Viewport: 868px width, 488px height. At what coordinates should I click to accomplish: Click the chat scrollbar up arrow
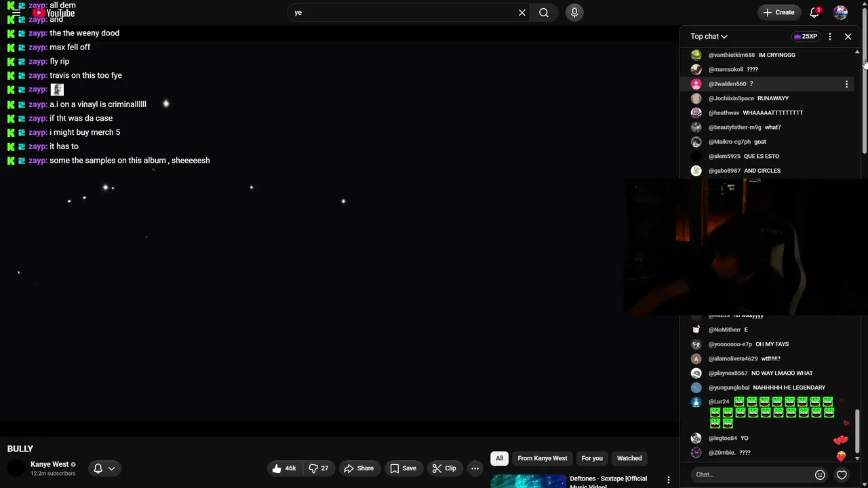coord(857,52)
